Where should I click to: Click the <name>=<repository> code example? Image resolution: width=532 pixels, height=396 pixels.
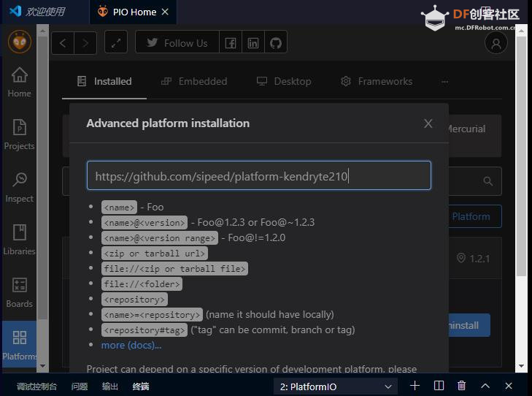coord(152,314)
